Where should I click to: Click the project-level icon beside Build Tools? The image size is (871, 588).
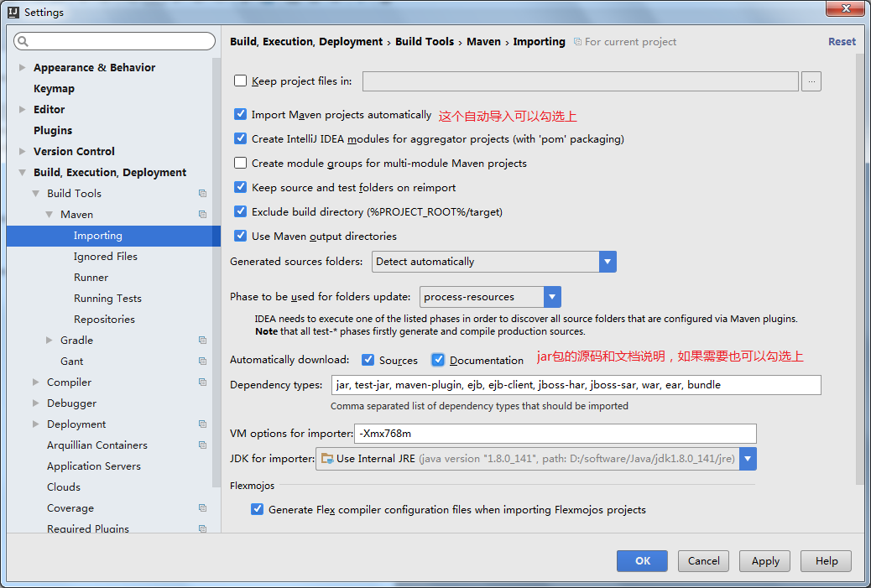(202, 194)
